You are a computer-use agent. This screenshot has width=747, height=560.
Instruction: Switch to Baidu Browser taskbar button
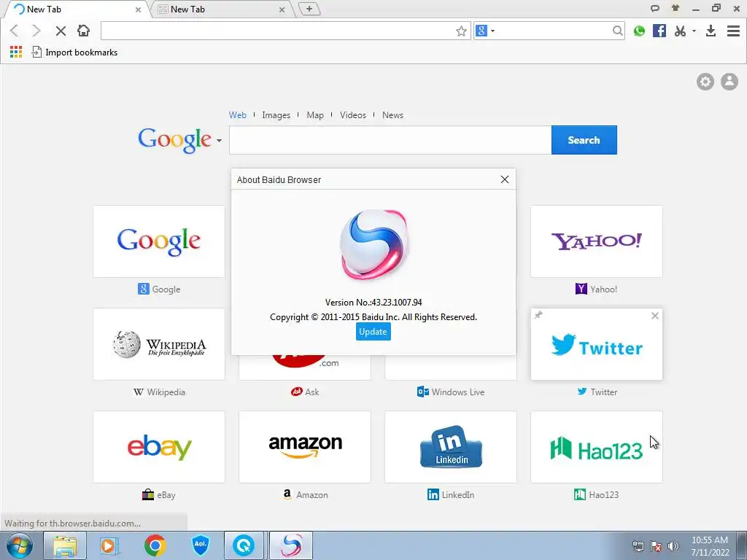(291, 546)
